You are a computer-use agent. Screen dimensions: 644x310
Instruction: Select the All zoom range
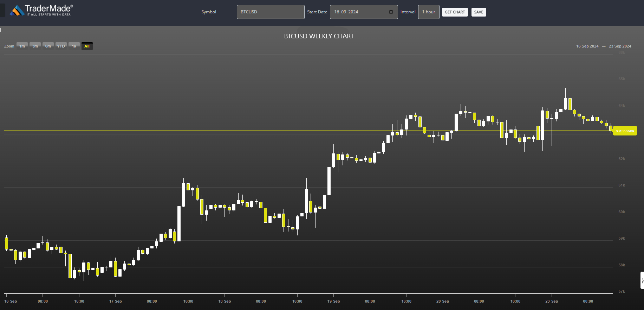coord(87,46)
